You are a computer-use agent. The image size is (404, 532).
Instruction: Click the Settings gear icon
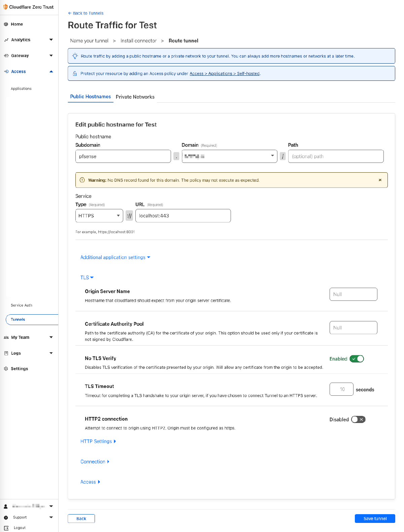[x=6, y=369]
